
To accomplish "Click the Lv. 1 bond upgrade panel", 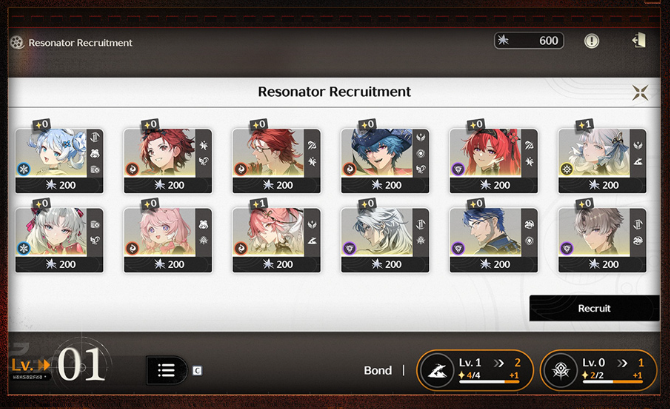I will [x=474, y=370].
